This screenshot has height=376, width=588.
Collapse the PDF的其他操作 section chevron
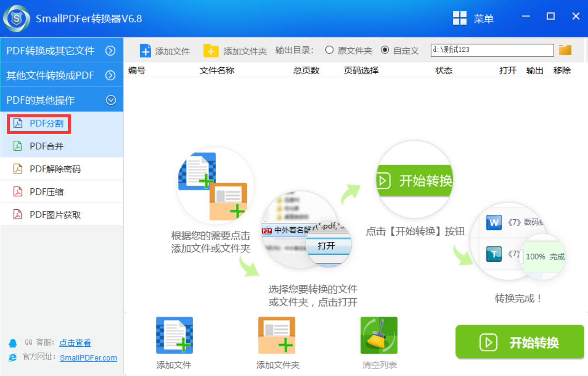(111, 100)
